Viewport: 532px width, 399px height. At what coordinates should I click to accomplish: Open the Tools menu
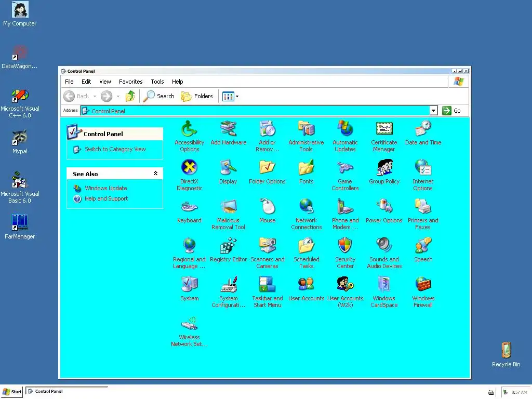(157, 82)
